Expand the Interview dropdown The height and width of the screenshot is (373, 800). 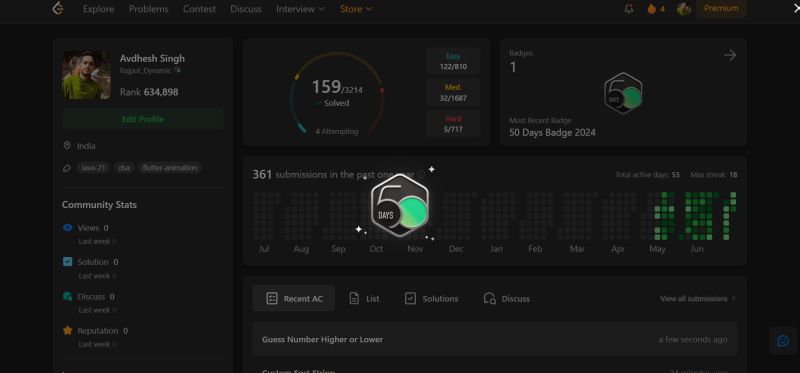pyautogui.click(x=300, y=9)
